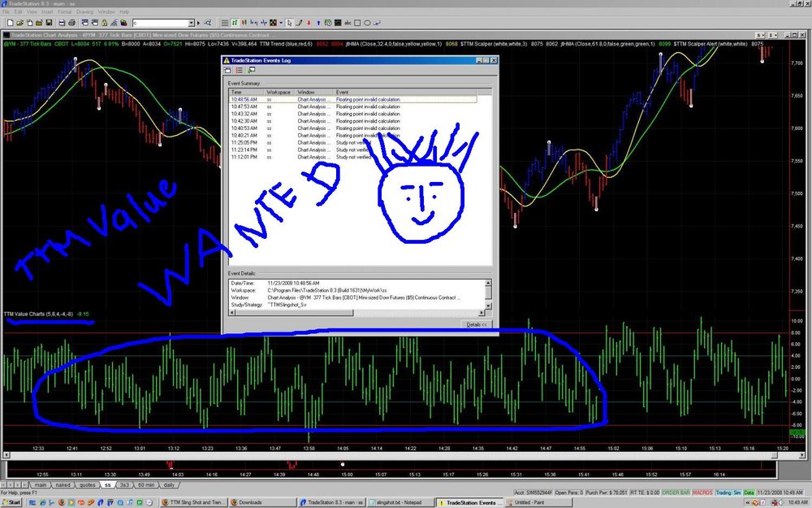
Task: Click the TTM Value Charts study label
Action: 39,314
